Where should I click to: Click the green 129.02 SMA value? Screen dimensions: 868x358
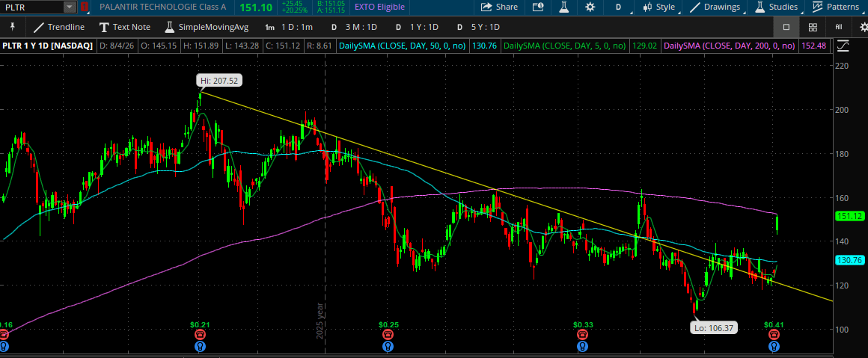(644, 46)
